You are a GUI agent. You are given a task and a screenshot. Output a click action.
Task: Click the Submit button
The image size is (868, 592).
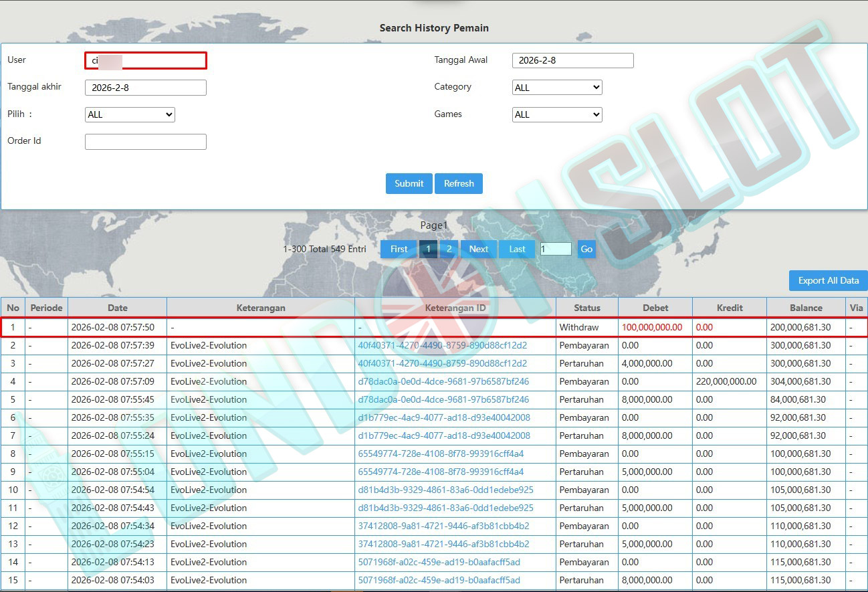(x=409, y=183)
